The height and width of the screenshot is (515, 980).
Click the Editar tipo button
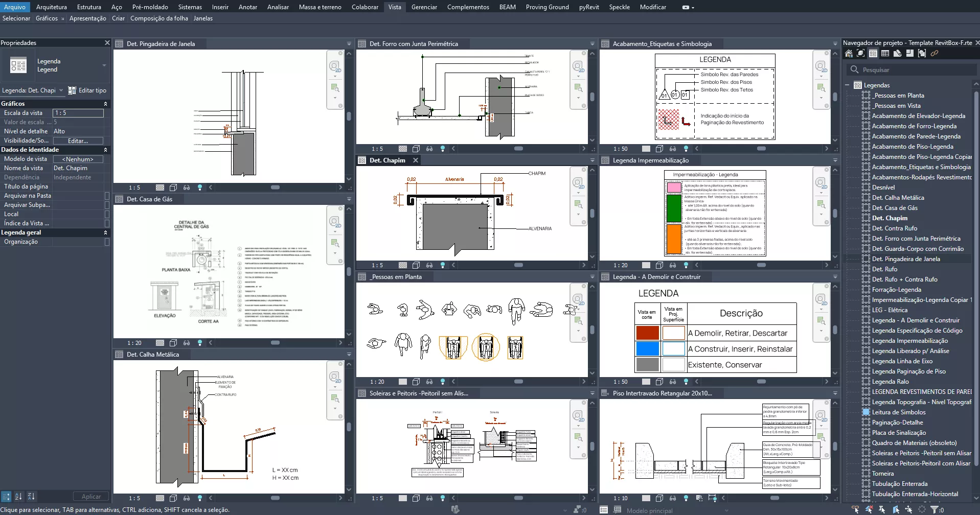click(x=87, y=90)
